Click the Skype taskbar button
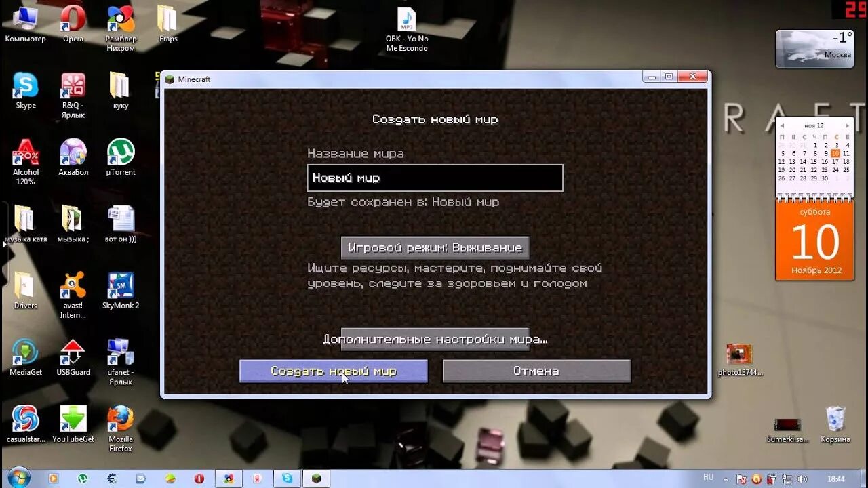Viewport: 868px width, 488px height. (x=287, y=479)
